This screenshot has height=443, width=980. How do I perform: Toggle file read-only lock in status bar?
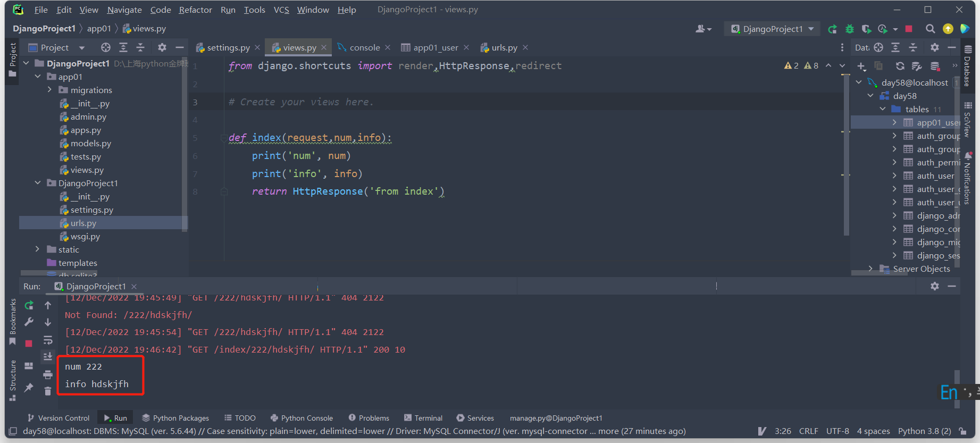962,431
